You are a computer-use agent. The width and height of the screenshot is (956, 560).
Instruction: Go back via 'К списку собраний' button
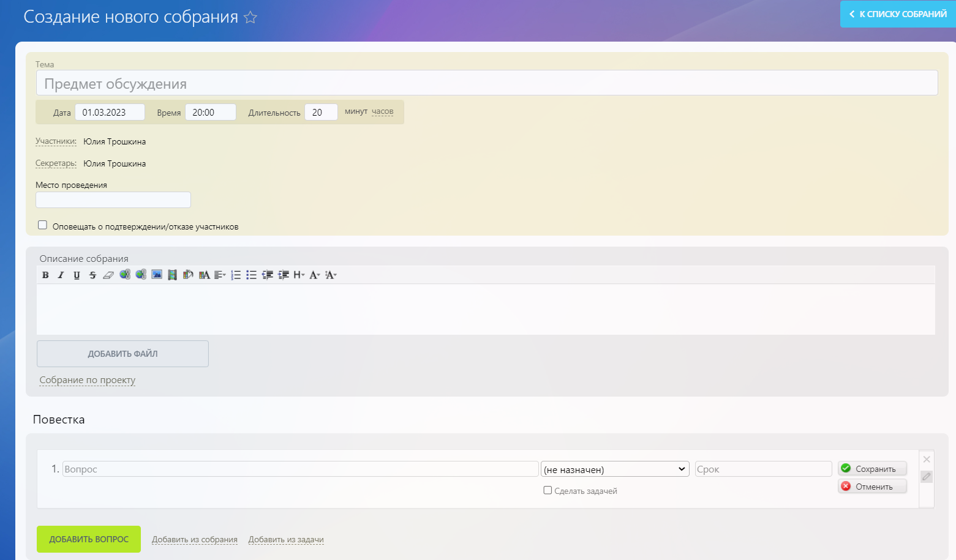click(898, 14)
